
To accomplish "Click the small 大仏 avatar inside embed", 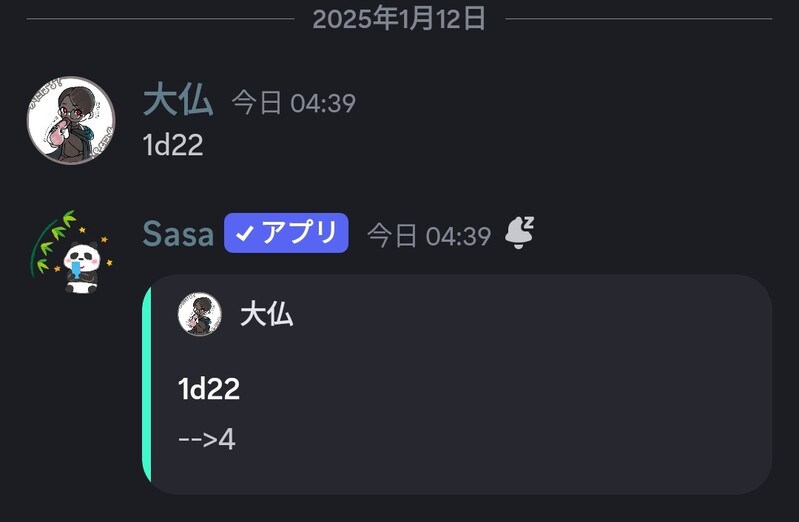I will [x=199, y=314].
